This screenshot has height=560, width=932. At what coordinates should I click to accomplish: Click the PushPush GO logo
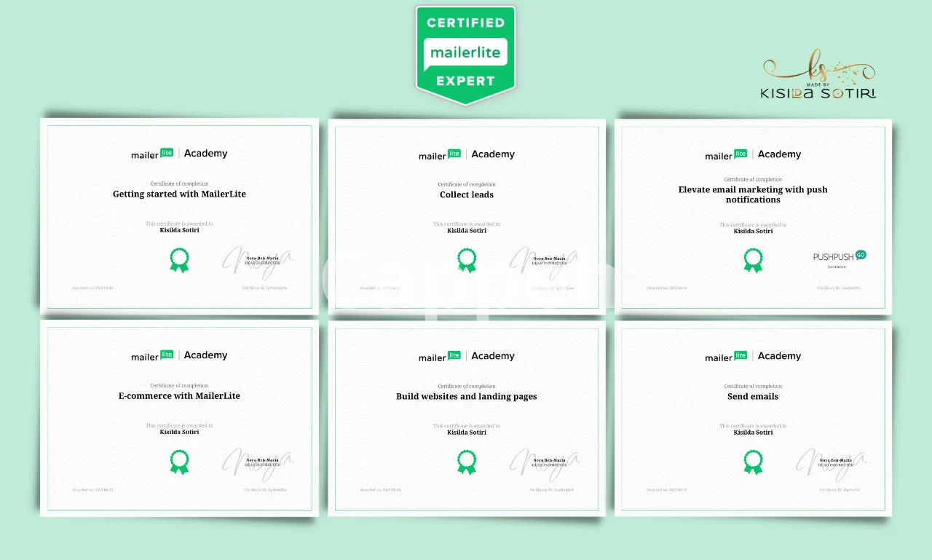coord(839,256)
